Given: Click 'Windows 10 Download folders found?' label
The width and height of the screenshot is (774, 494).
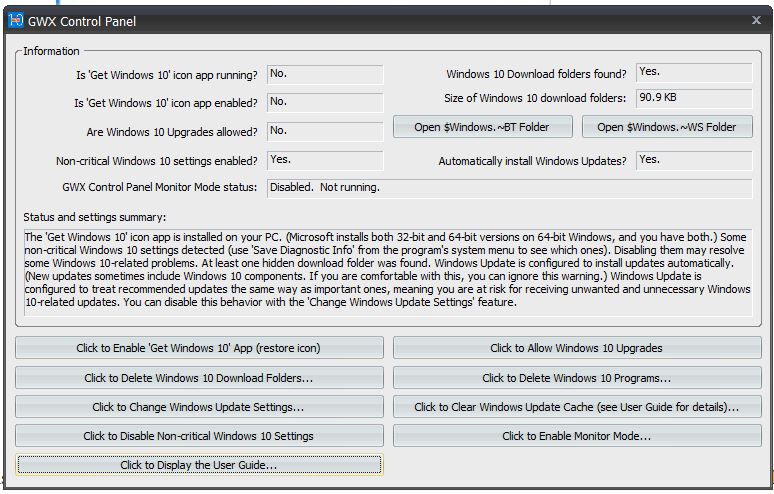Looking at the screenshot, I should click(536, 74).
